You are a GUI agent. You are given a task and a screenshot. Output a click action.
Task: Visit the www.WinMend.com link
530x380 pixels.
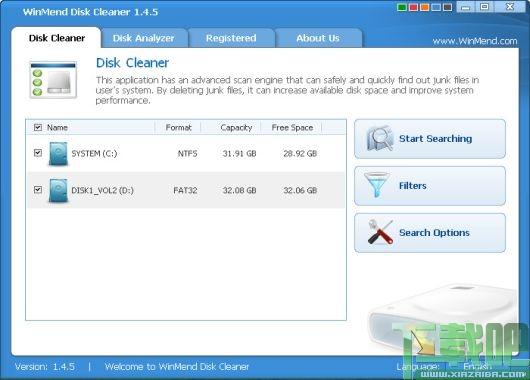pyautogui.click(x=475, y=41)
